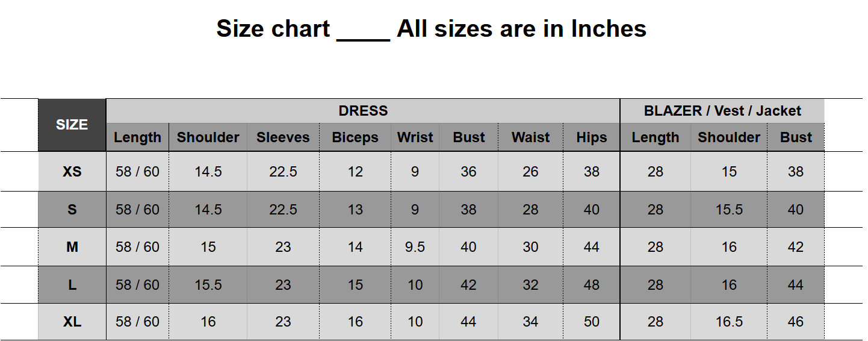Select the Waist column header

click(530, 137)
